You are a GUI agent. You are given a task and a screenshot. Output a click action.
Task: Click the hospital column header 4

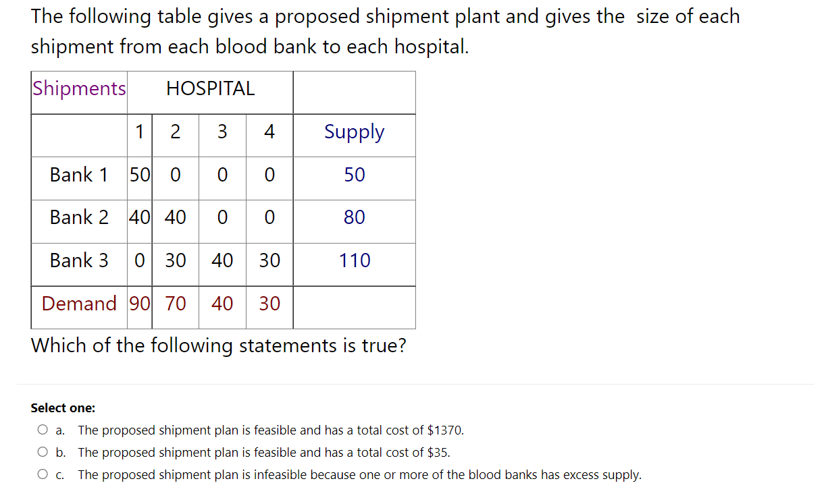pos(269,132)
